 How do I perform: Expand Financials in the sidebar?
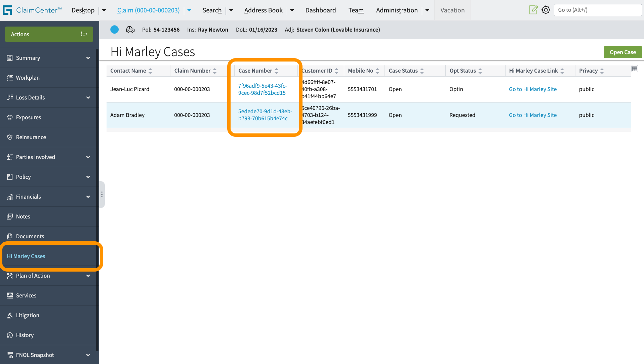(88, 197)
